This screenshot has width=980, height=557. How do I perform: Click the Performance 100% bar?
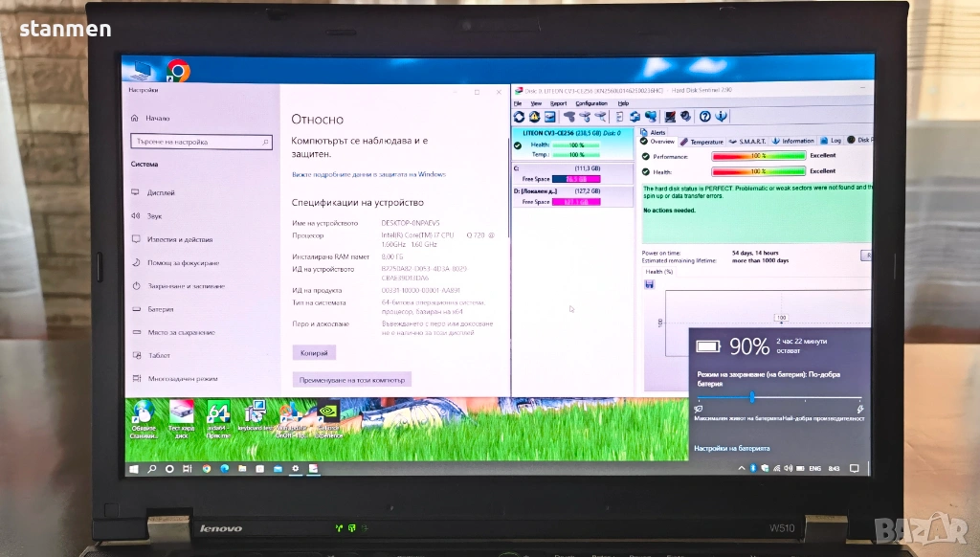[759, 156]
